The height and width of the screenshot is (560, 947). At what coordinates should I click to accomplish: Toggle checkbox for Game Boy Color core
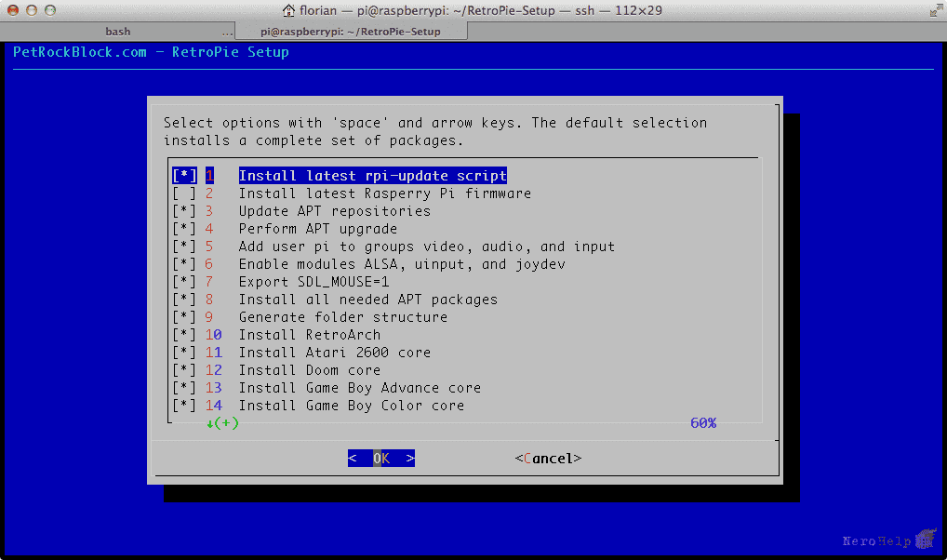coord(184,406)
